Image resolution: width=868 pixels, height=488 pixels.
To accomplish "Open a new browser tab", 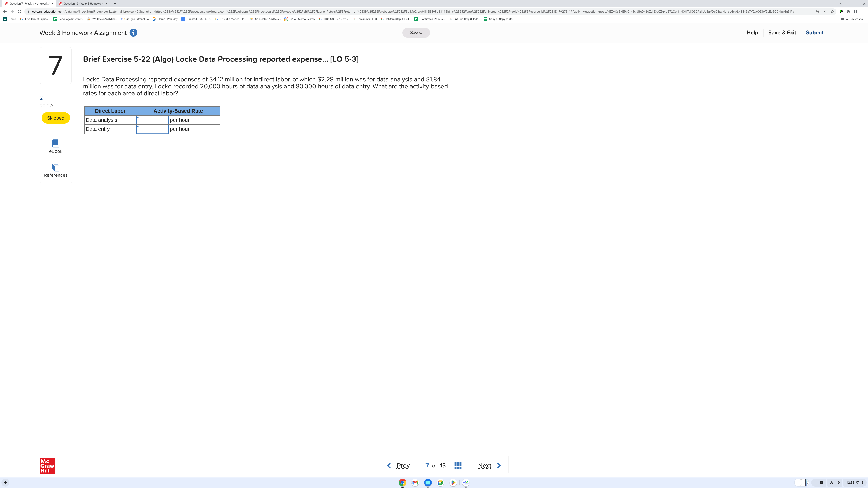I will (x=115, y=4).
